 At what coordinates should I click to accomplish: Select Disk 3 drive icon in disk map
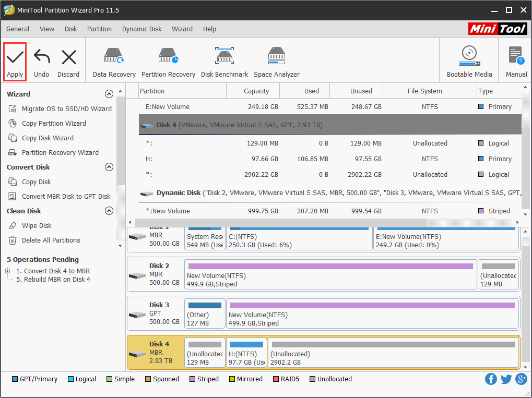137,315
